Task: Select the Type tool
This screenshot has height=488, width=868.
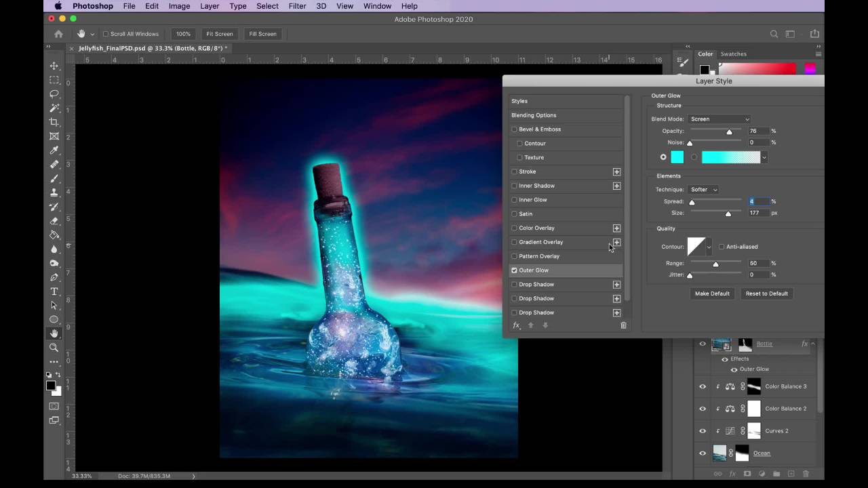Action: point(54,291)
